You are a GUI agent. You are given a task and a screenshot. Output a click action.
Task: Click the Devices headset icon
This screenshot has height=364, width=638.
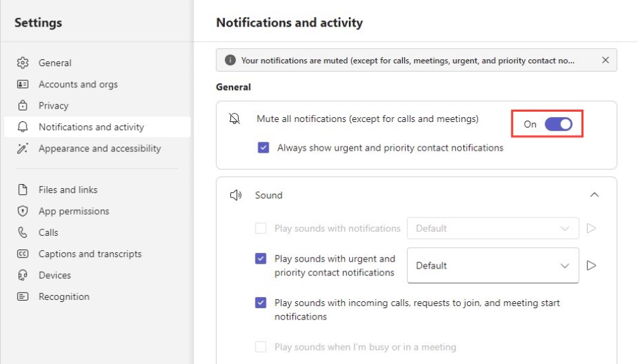click(23, 275)
